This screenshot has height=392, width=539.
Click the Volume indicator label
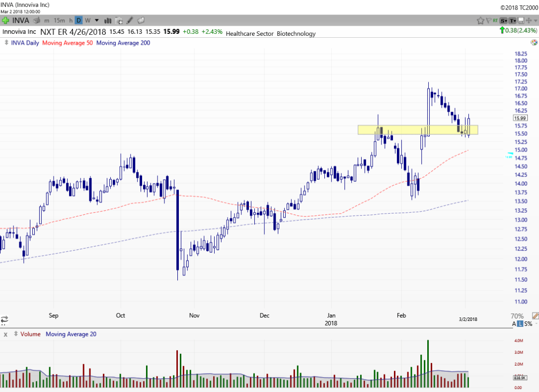[31, 334]
